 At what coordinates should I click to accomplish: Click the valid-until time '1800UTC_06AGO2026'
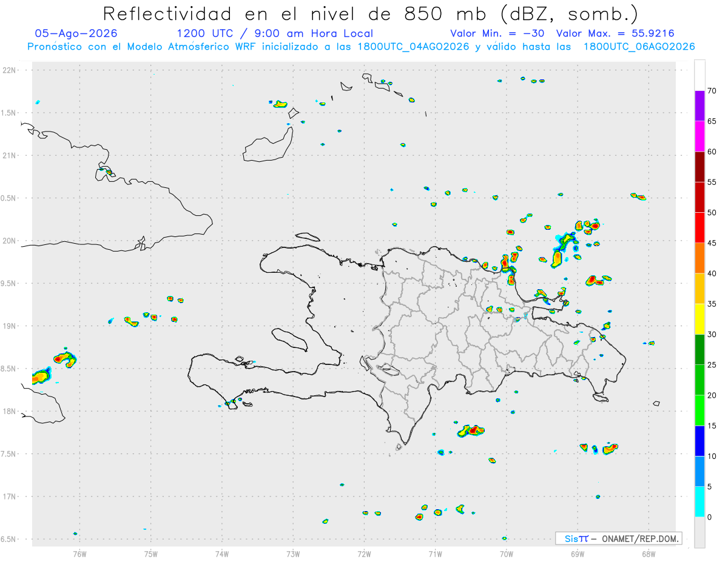coord(639,47)
